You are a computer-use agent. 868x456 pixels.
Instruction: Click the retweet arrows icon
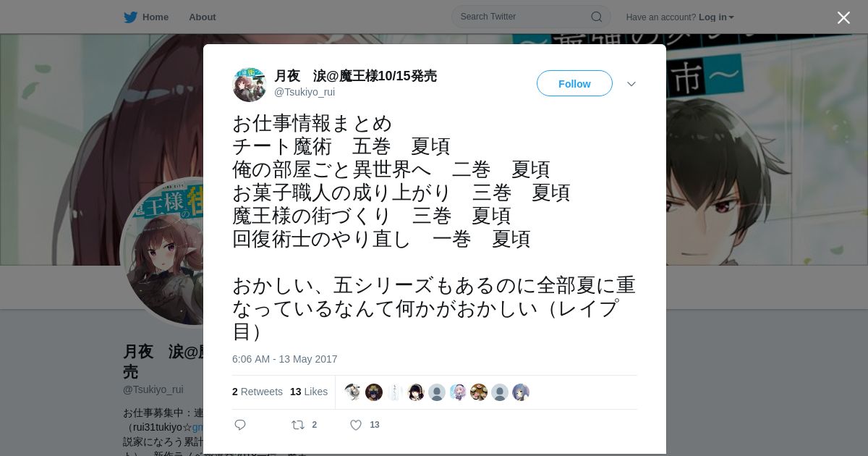[x=297, y=425]
